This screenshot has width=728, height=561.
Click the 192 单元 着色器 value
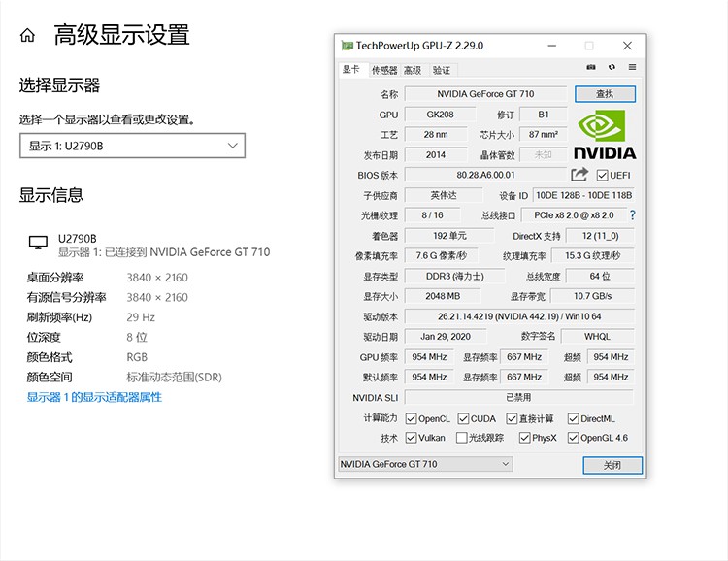pos(449,236)
